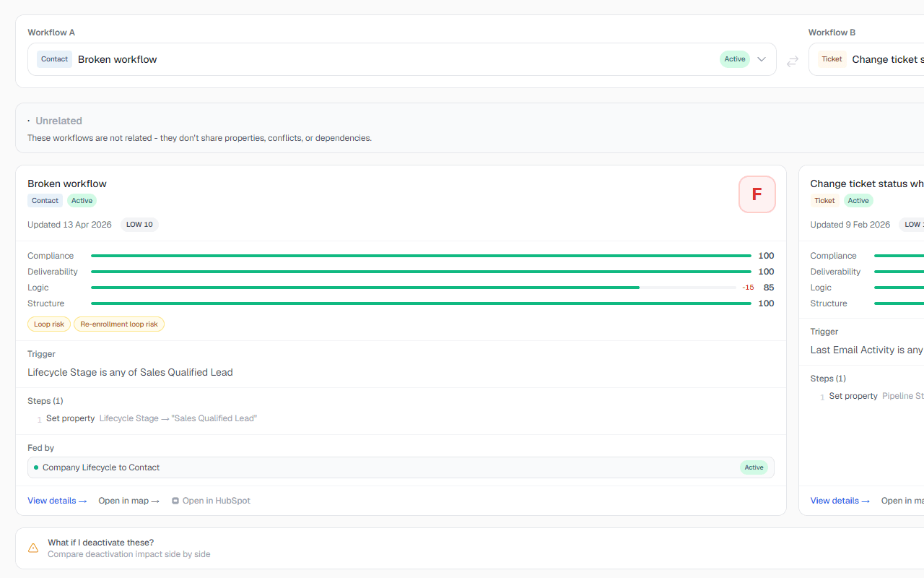The width and height of the screenshot is (924, 578).
Task: Click the Active tag in the right card
Action: point(858,201)
